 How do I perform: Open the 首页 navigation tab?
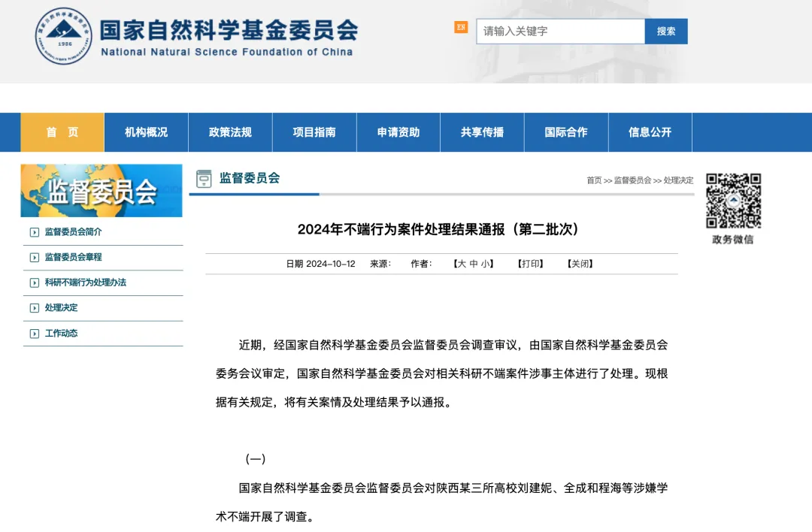coord(62,132)
